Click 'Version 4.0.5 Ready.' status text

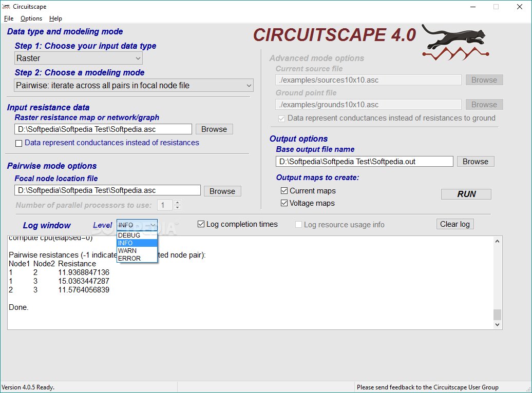click(28, 387)
